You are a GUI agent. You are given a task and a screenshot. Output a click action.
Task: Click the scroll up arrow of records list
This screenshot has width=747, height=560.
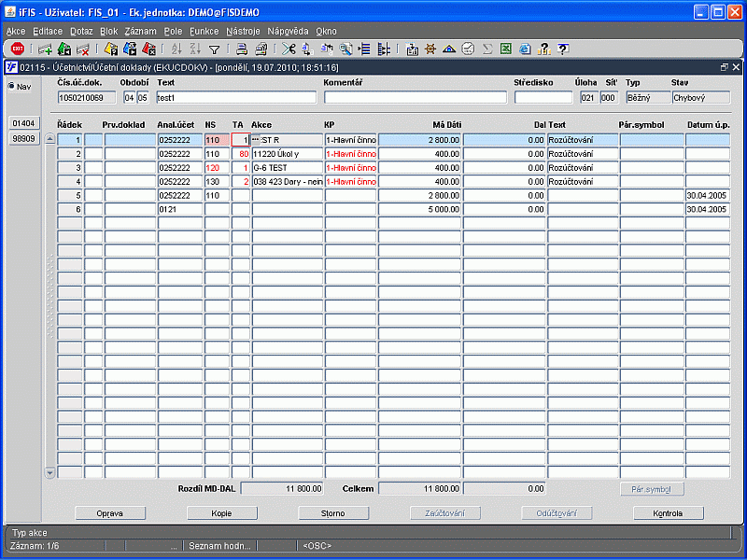[49, 139]
